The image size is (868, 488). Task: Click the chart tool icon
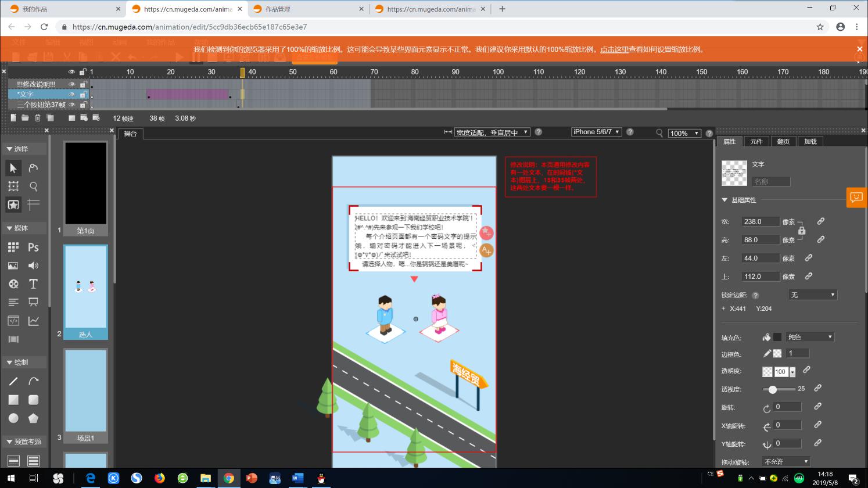coord(33,321)
